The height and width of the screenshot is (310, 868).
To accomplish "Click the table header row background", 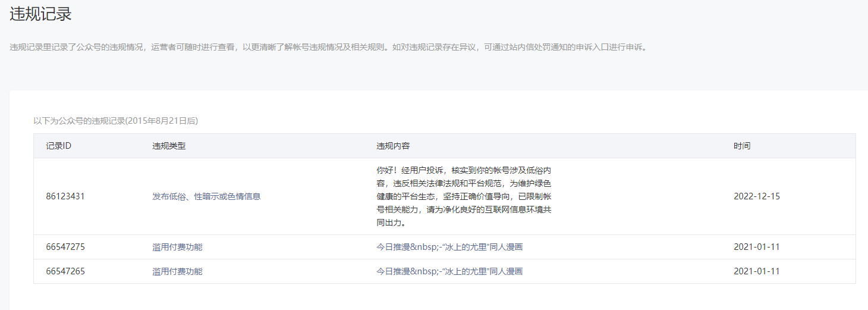I will (x=565, y=146).
